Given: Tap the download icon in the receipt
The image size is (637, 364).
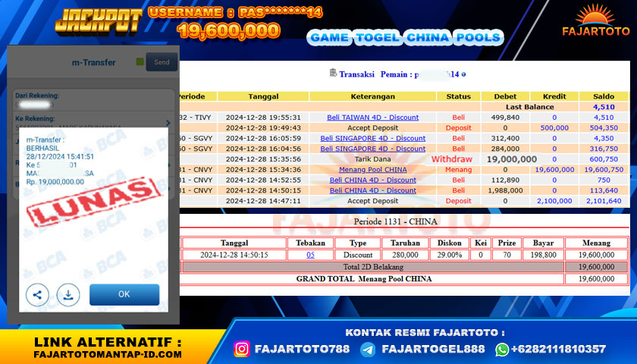Looking at the screenshot, I should tap(68, 294).
